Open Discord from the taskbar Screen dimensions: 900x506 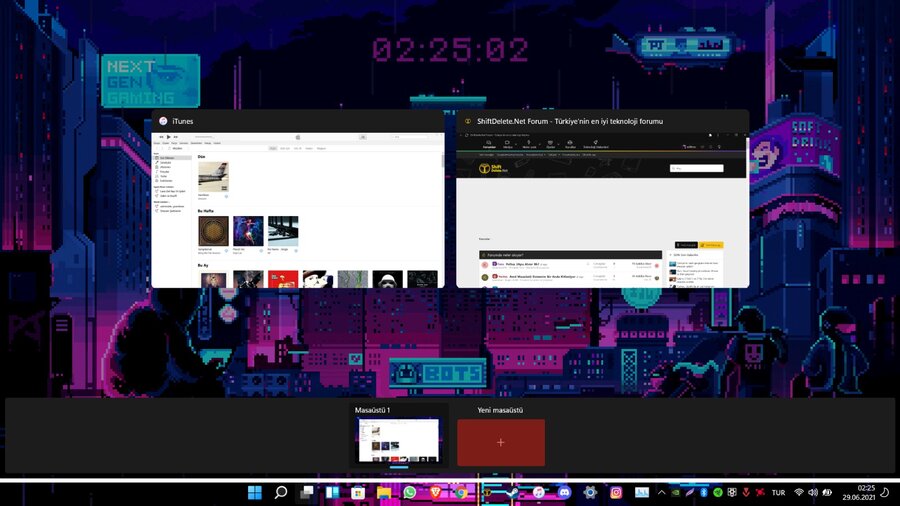pyautogui.click(x=564, y=492)
